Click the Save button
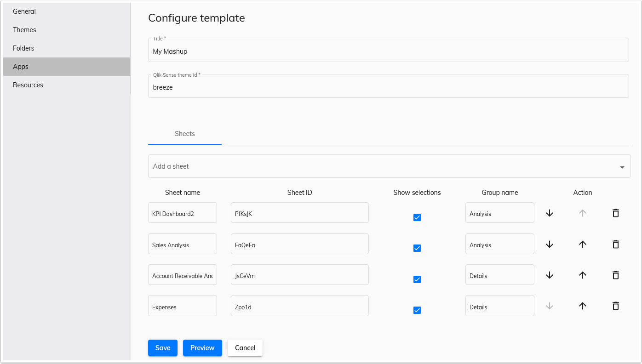Viewport: 642px width, 364px height. pos(162,348)
